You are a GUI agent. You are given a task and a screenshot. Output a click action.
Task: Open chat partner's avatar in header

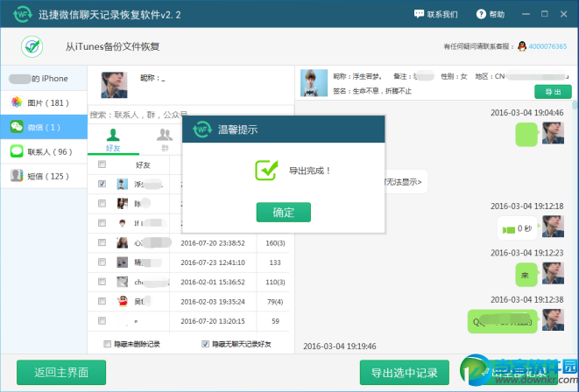[314, 83]
